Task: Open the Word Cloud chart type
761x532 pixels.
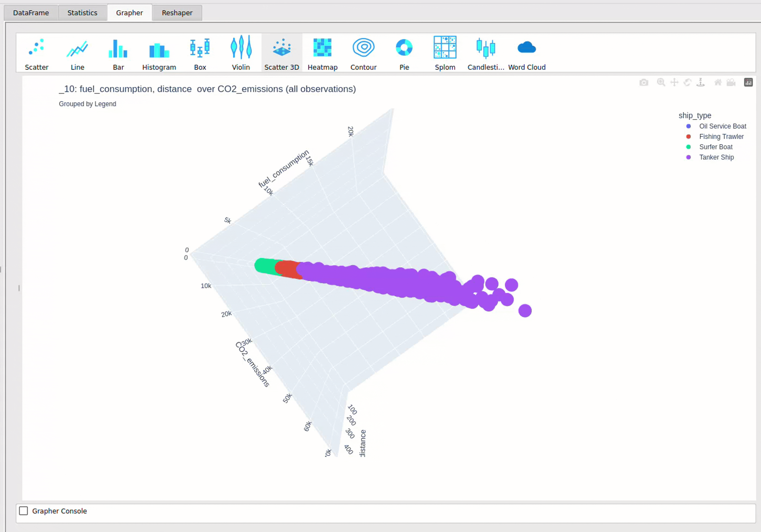Action: tap(527, 53)
